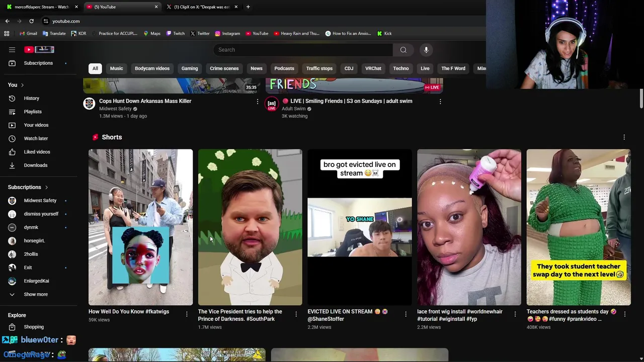Viewport: 644px width, 362px height.
Task: Open options for Evicted Live short
Action: (406, 314)
